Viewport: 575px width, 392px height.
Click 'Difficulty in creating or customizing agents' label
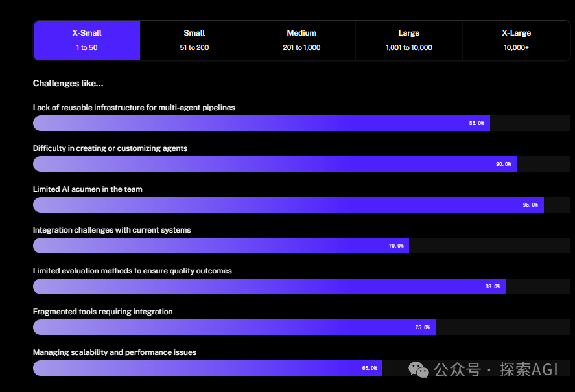[110, 148]
